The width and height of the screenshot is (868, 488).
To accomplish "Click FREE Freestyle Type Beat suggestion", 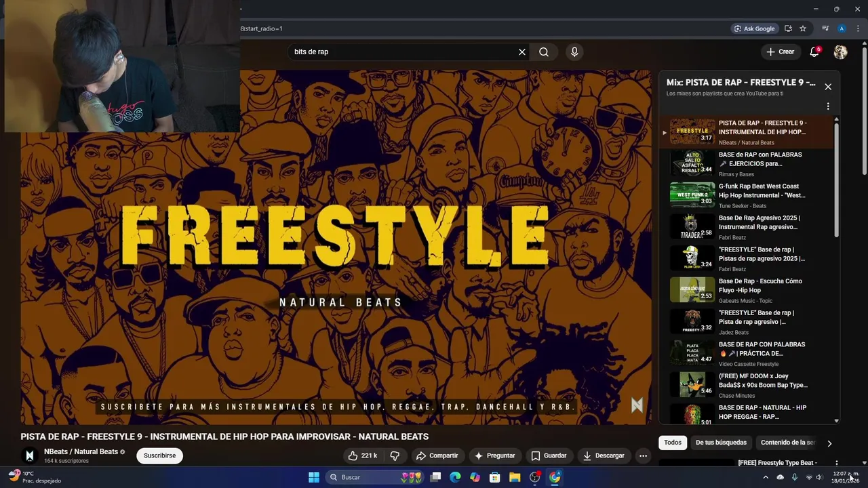I will point(778,463).
